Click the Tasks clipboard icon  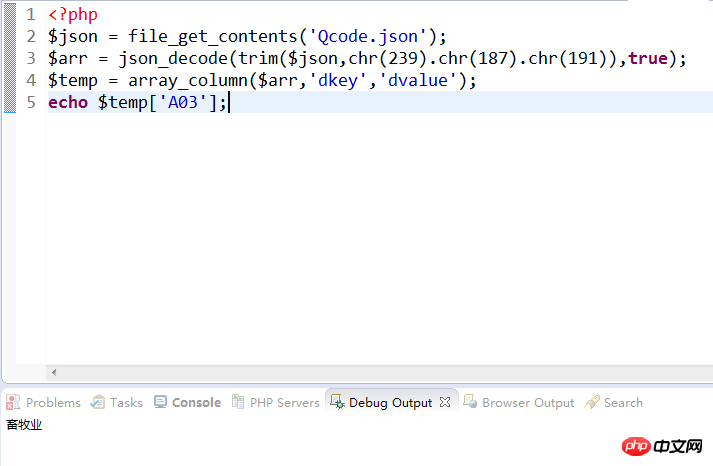coord(97,402)
